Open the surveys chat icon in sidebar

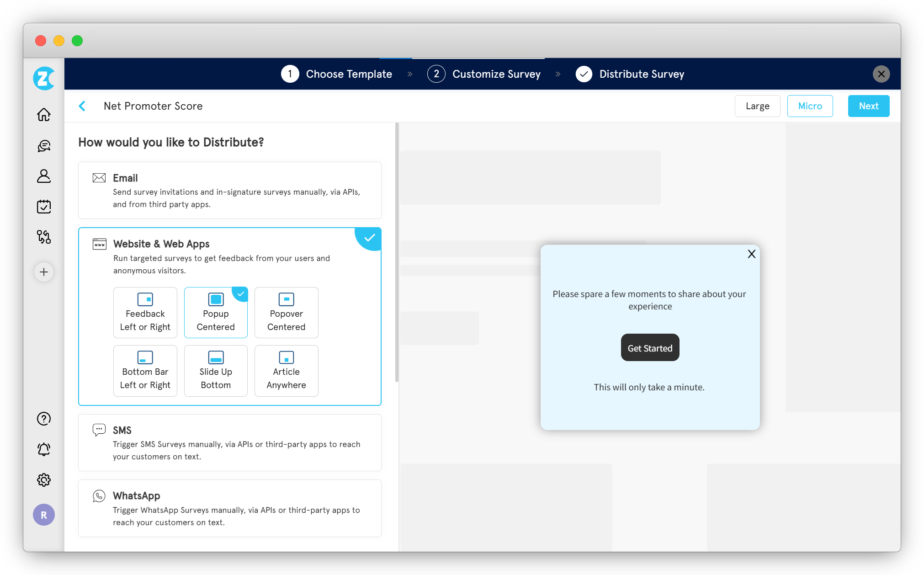click(x=43, y=146)
